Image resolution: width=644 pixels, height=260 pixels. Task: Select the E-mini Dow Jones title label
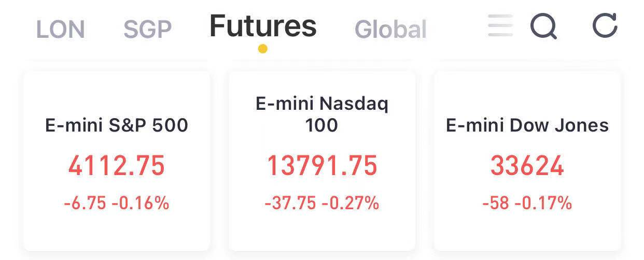pos(527,125)
